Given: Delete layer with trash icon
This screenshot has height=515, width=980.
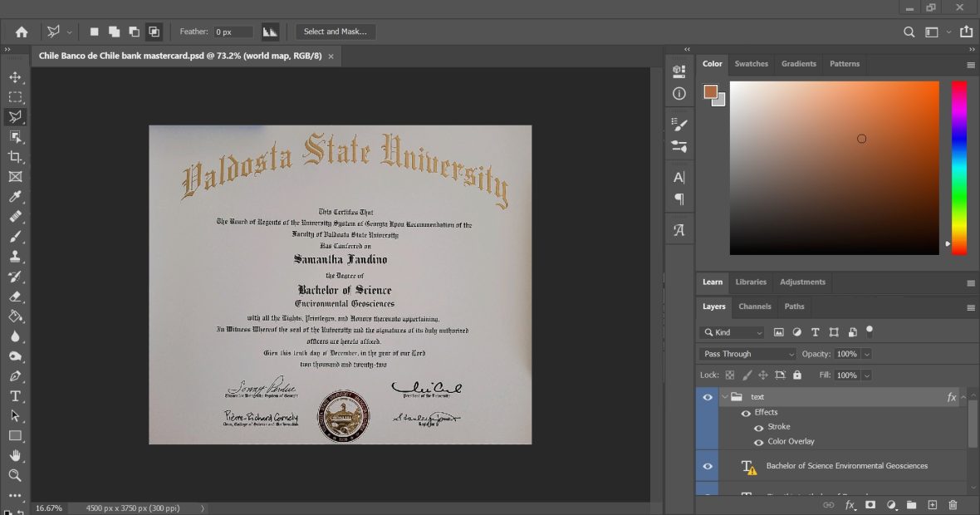Looking at the screenshot, I should (953, 505).
